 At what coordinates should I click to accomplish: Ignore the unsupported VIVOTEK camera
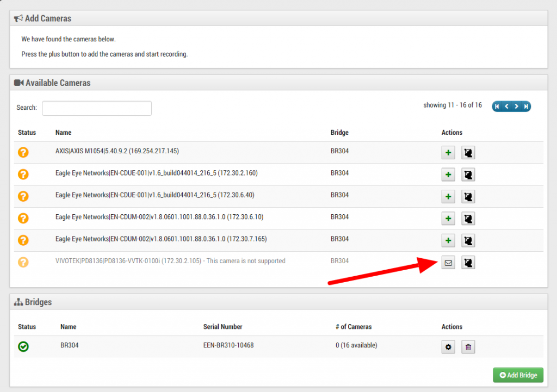click(468, 263)
